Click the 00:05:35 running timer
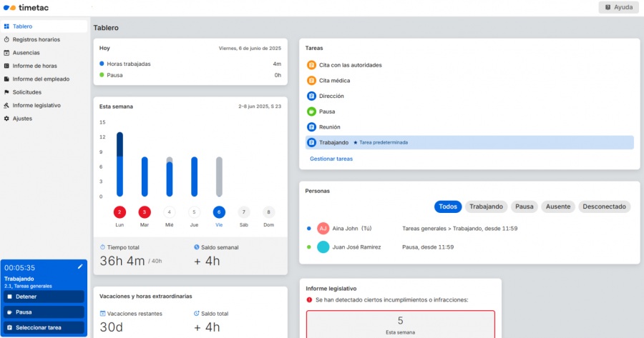 click(x=20, y=268)
